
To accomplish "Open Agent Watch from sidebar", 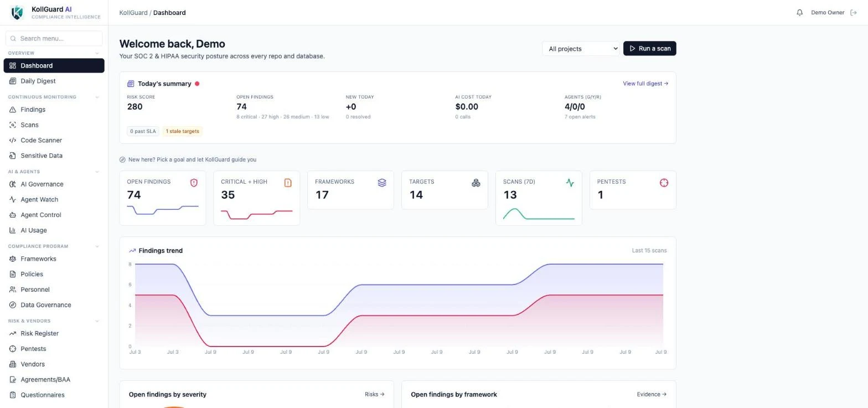I will 54,200.
